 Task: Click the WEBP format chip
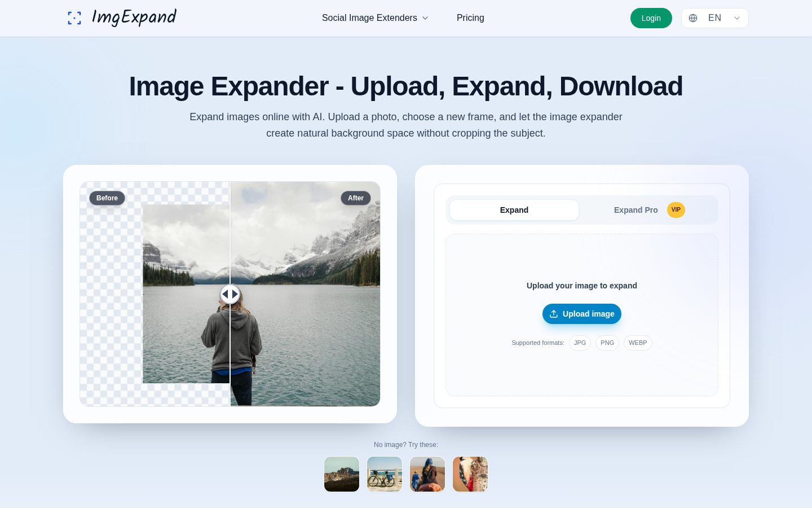(638, 343)
